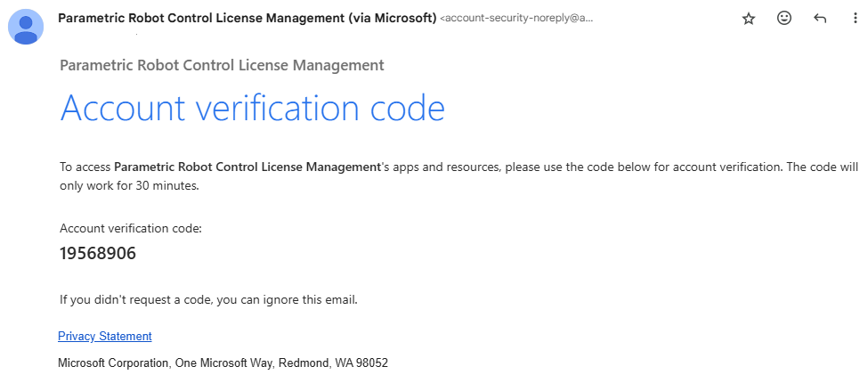Click the Microsoft Corporation address line

pyautogui.click(x=223, y=363)
